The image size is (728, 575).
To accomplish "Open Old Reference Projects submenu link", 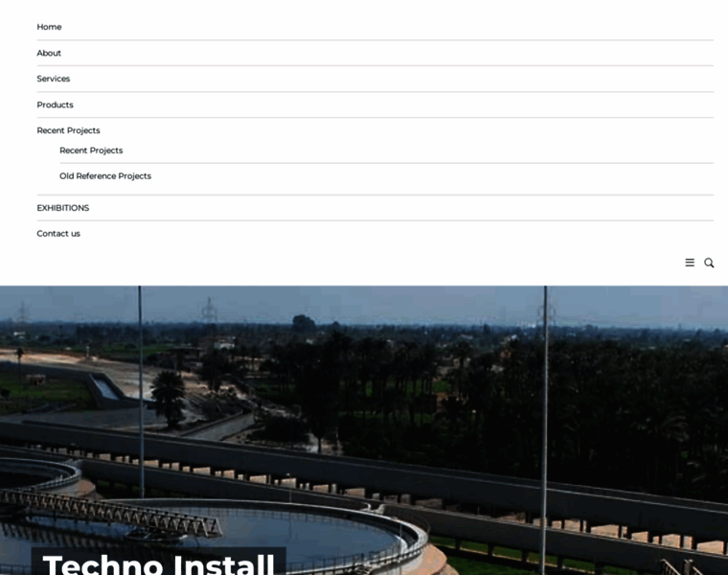I will [x=105, y=176].
